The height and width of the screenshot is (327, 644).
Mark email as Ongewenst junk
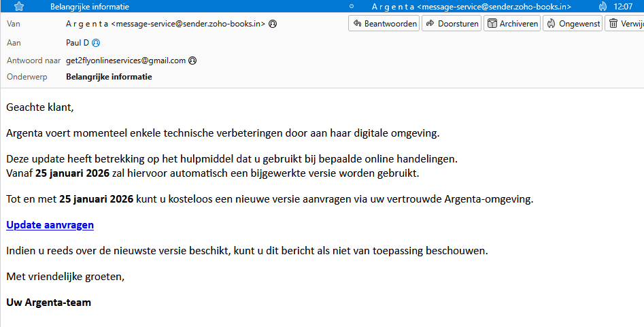[573, 23]
